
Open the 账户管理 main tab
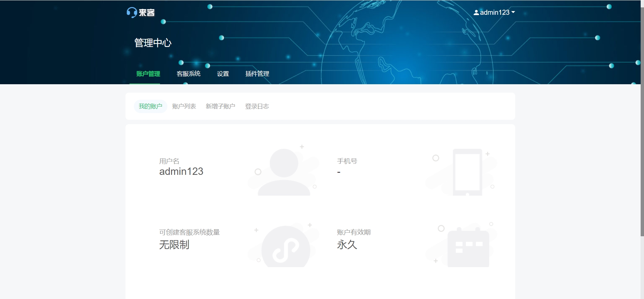coord(148,74)
